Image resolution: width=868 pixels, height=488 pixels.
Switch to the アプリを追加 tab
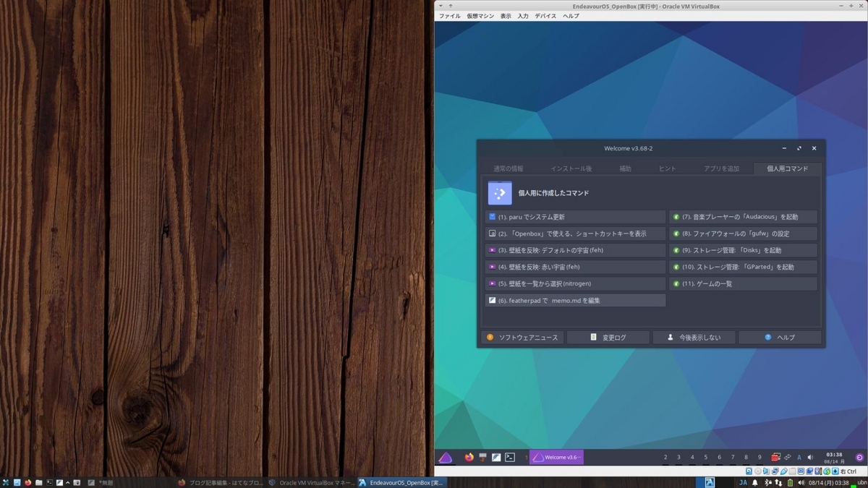pyautogui.click(x=721, y=168)
